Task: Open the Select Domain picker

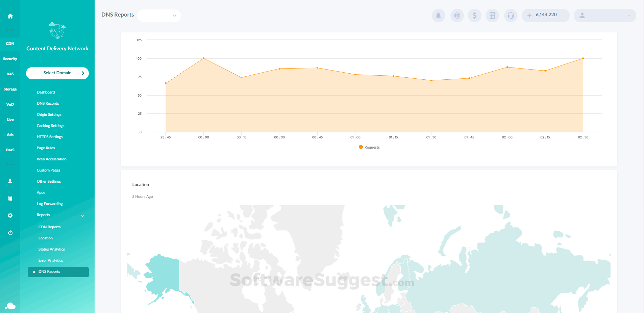Action: pos(57,73)
